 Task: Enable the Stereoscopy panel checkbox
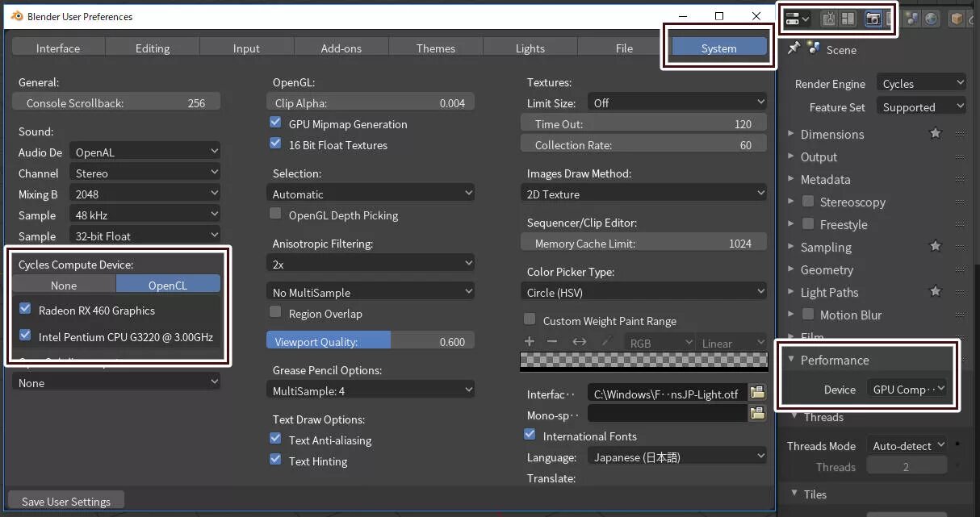[x=808, y=202]
